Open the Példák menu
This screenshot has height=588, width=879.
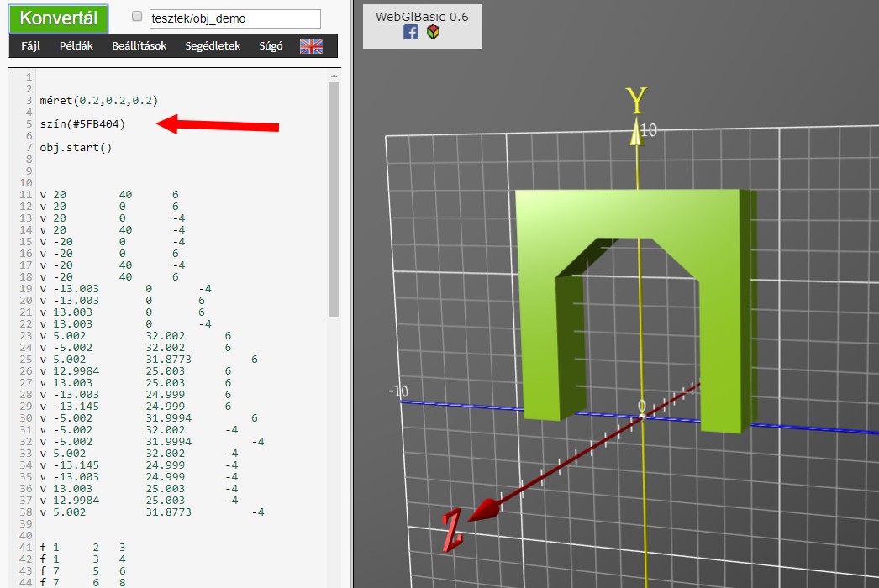(76, 46)
